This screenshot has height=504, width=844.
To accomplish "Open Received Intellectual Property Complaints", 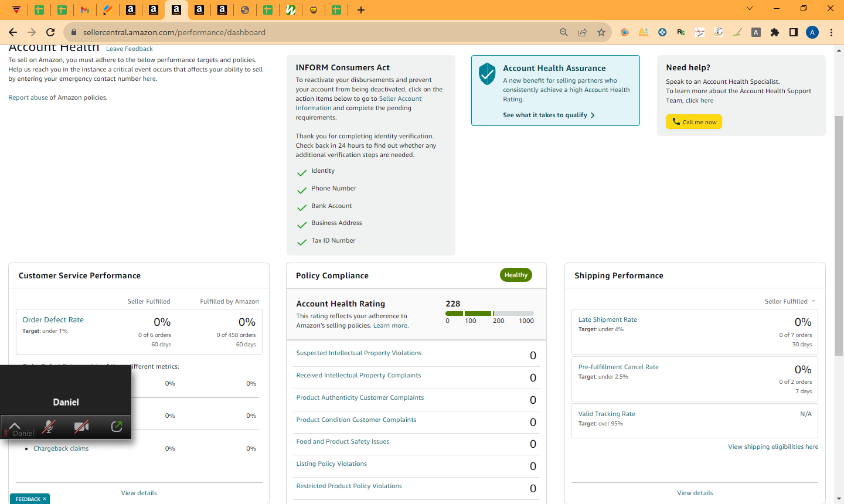I will 359,375.
